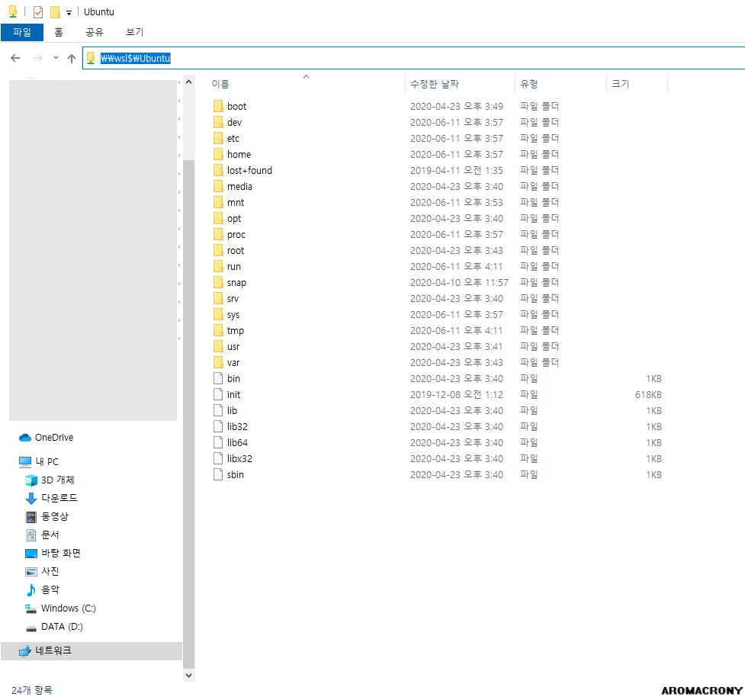Open the 파일 ribbon tab
Viewport: 745px width, 700px height.
click(x=22, y=32)
